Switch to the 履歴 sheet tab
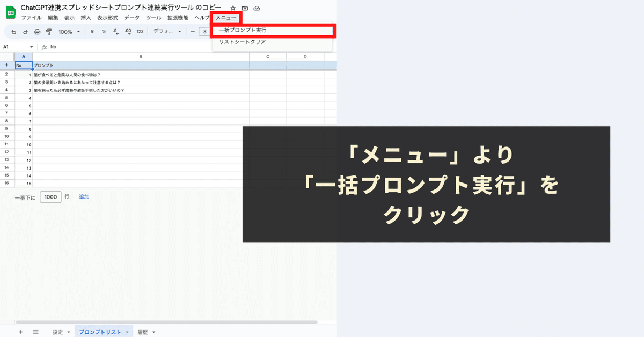 (143, 332)
